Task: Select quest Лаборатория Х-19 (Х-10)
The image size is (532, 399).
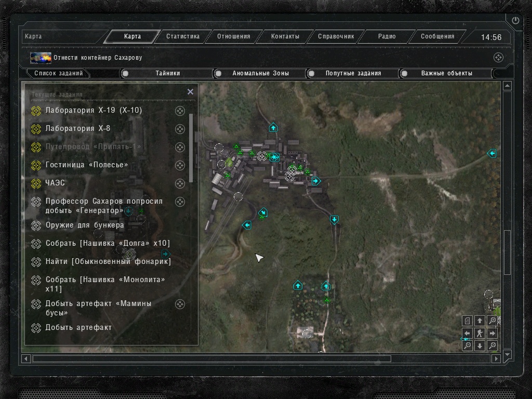Action: click(94, 110)
